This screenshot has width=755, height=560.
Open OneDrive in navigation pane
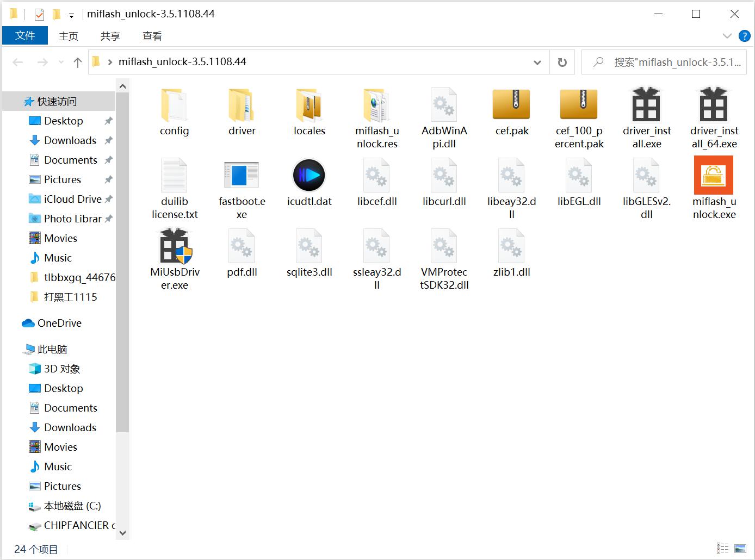(x=59, y=323)
